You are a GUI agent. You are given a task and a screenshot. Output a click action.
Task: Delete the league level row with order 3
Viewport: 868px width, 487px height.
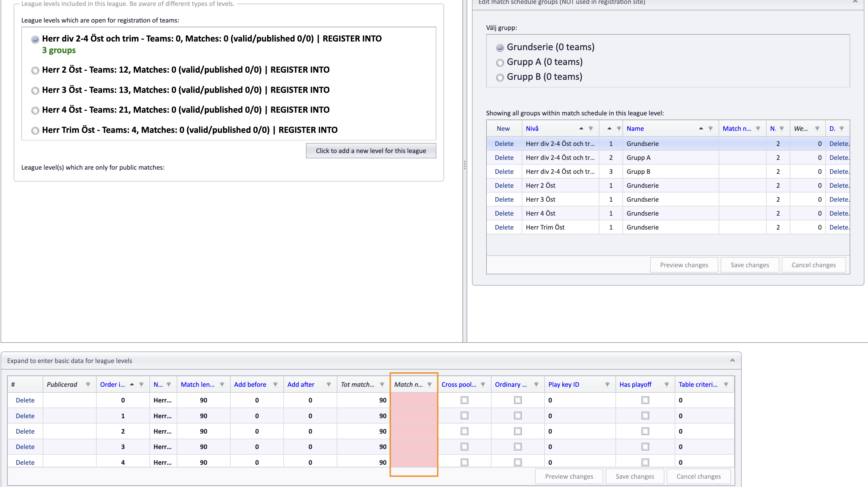(x=25, y=447)
